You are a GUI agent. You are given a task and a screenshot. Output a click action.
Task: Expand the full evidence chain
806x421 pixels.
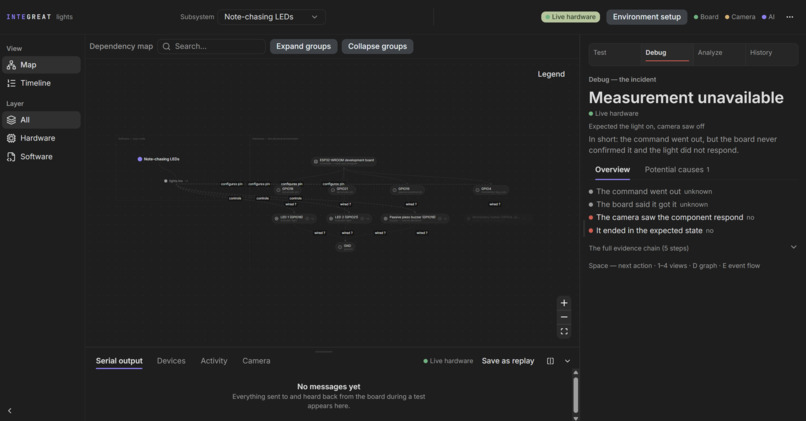pyautogui.click(x=693, y=248)
